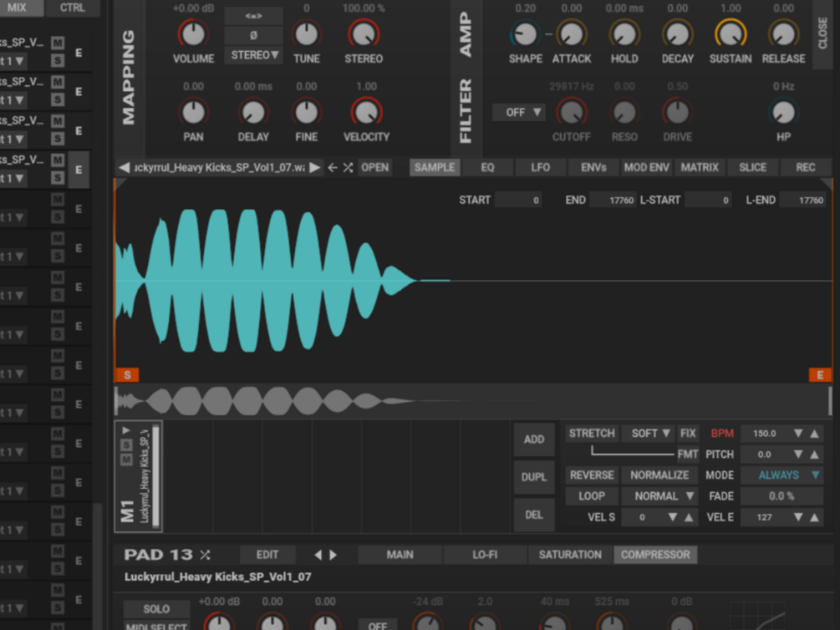Open the ENVs tab
This screenshot has height=630, width=840.
point(593,168)
